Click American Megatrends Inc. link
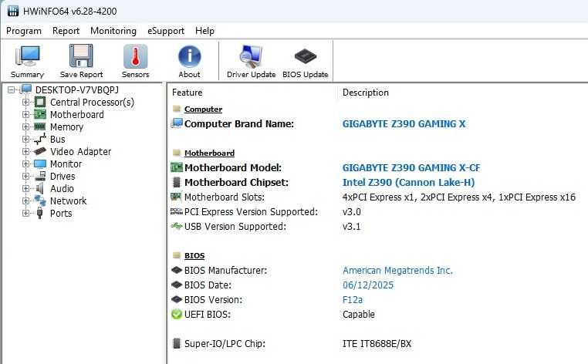 (398, 270)
